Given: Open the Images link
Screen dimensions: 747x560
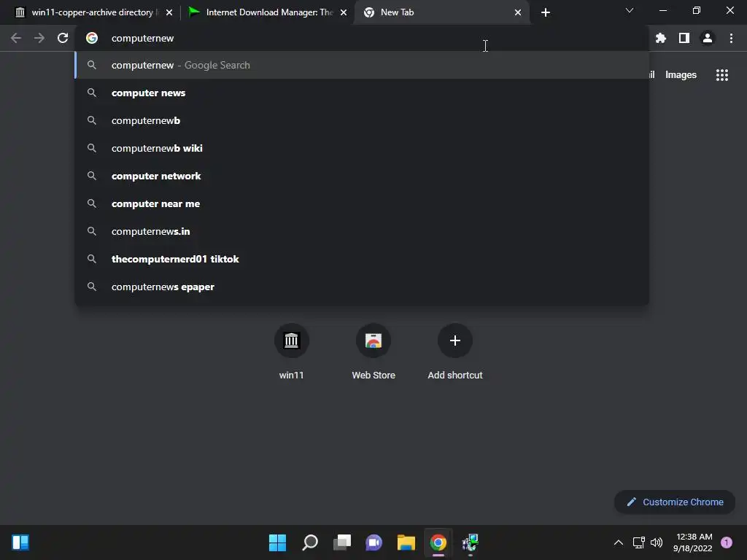Looking at the screenshot, I should pos(681,75).
